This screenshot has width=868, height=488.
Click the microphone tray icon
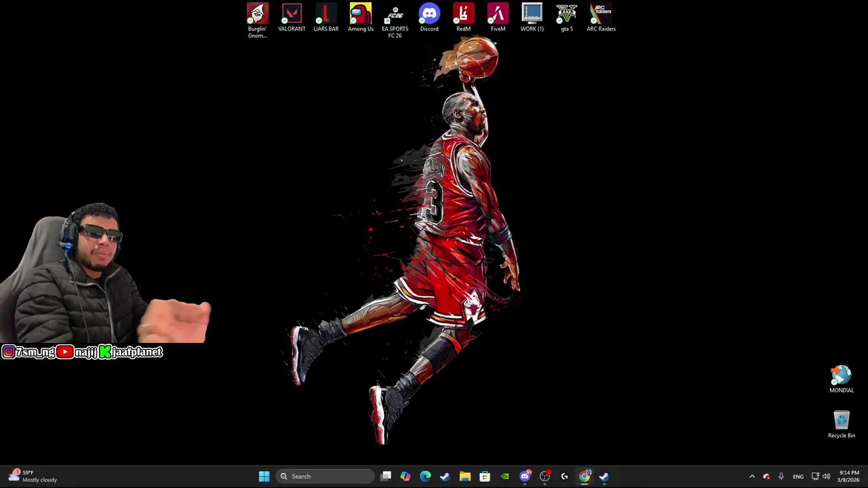(x=781, y=476)
